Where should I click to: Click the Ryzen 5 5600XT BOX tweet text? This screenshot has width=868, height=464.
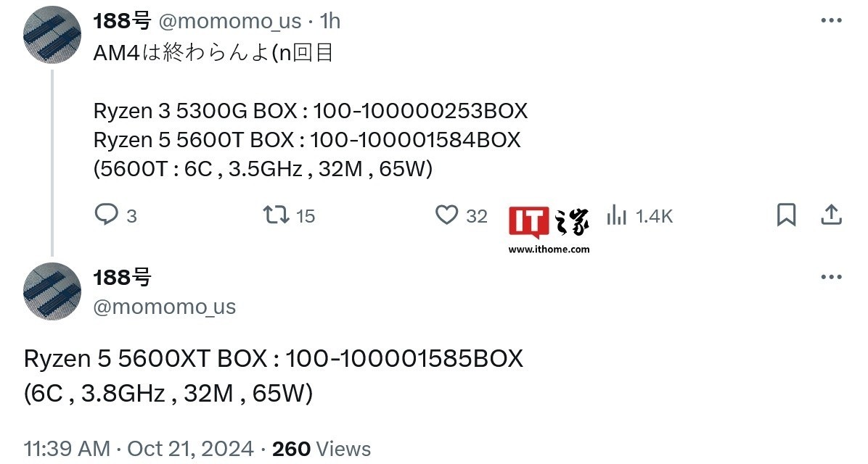[274, 376]
